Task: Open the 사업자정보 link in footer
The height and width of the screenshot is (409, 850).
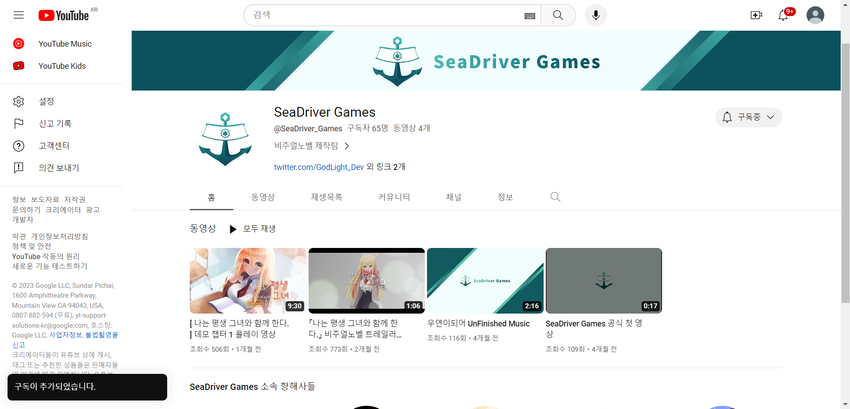Action: click(x=65, y=335)
